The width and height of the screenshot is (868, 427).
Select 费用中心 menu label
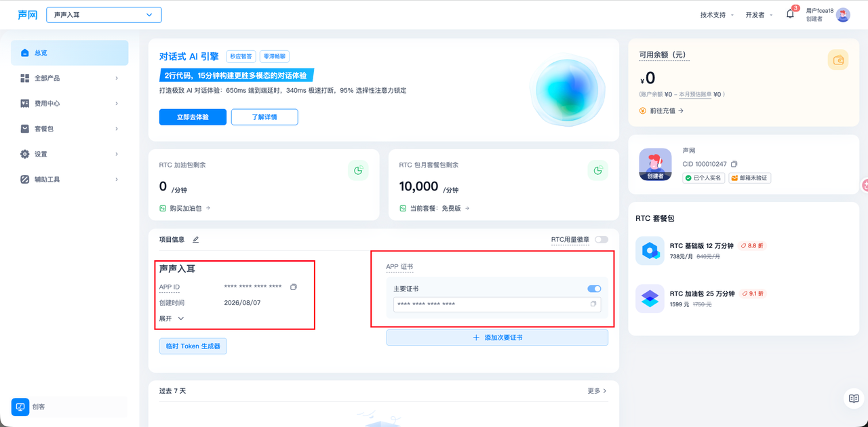click(47, 104)
